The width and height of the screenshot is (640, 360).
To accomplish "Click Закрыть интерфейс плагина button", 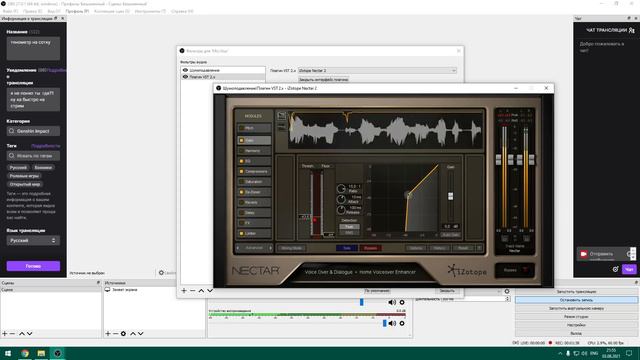I will point(323,80).
